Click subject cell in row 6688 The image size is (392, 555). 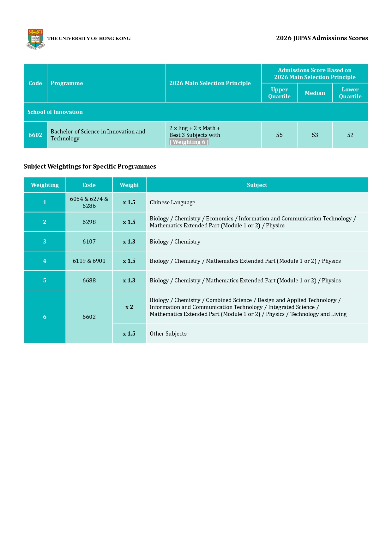[x=257, y=281]
